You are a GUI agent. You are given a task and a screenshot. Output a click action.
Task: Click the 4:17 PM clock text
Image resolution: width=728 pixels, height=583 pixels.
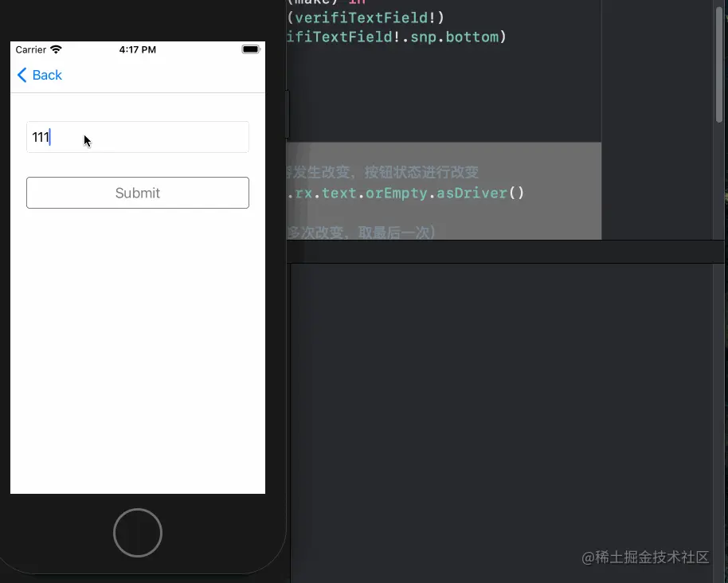tap(138, 49)
